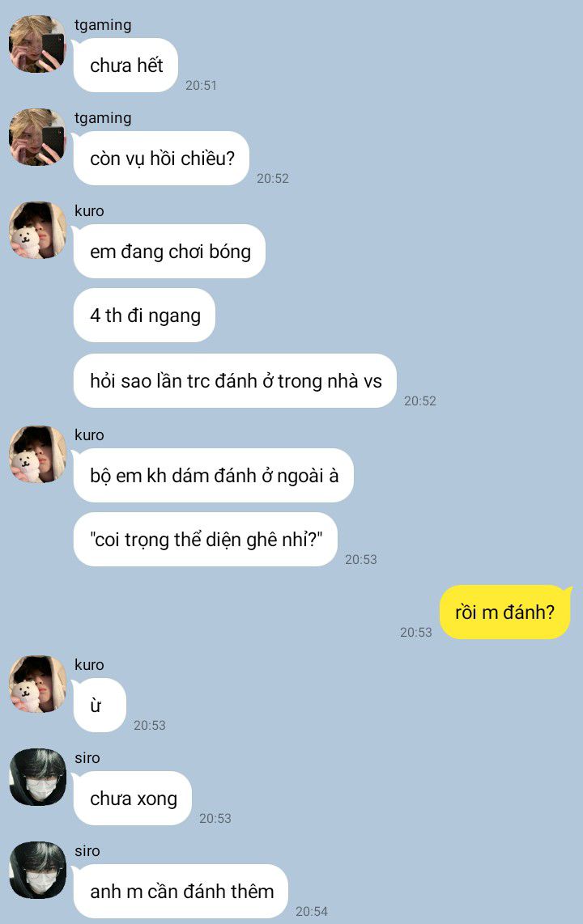
Task: Tap the "anh m cần đánh thêm" bubble
Action: click(x=181, y=892)
